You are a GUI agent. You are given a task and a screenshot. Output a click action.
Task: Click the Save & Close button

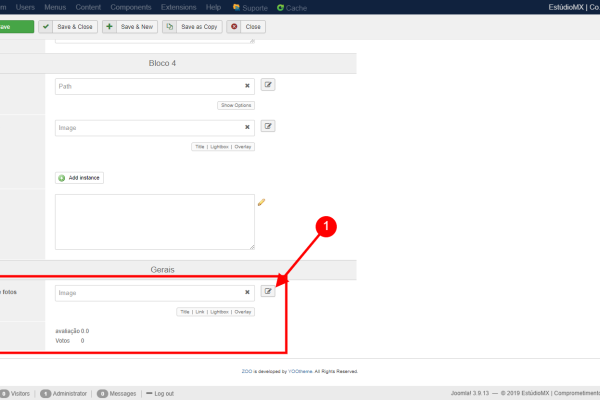coord(69,27)
